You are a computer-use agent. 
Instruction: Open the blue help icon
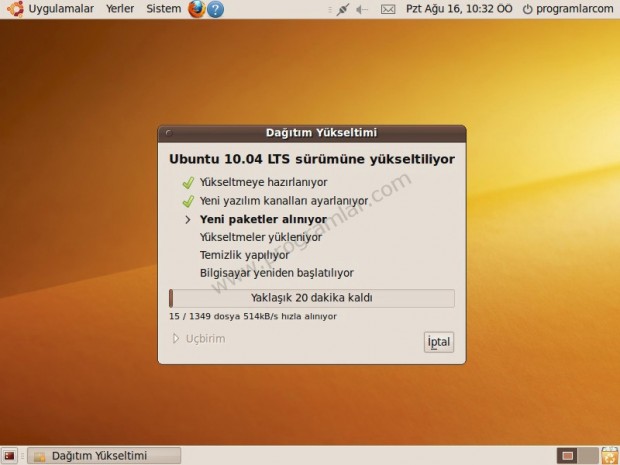pos(215,9)
